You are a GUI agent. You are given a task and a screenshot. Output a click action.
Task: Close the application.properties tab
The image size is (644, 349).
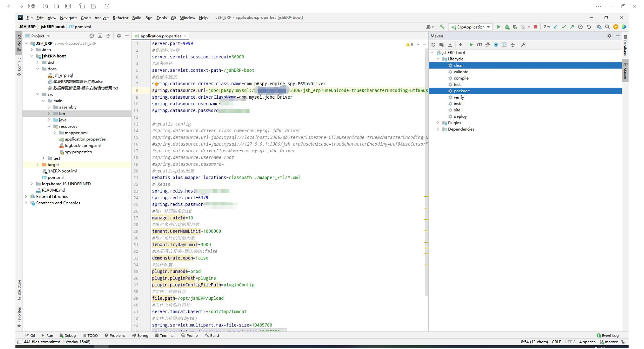point(185,36)
